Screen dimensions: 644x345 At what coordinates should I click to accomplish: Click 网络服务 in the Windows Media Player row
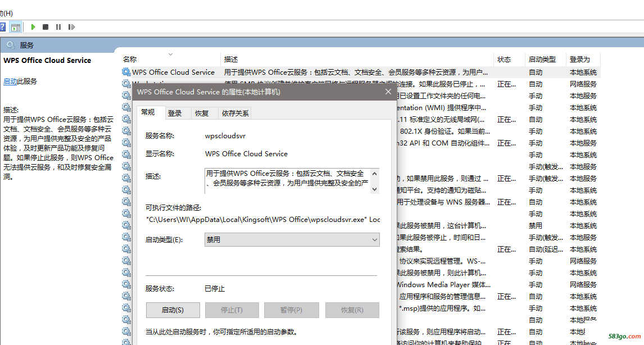click(x=583, y=285)
